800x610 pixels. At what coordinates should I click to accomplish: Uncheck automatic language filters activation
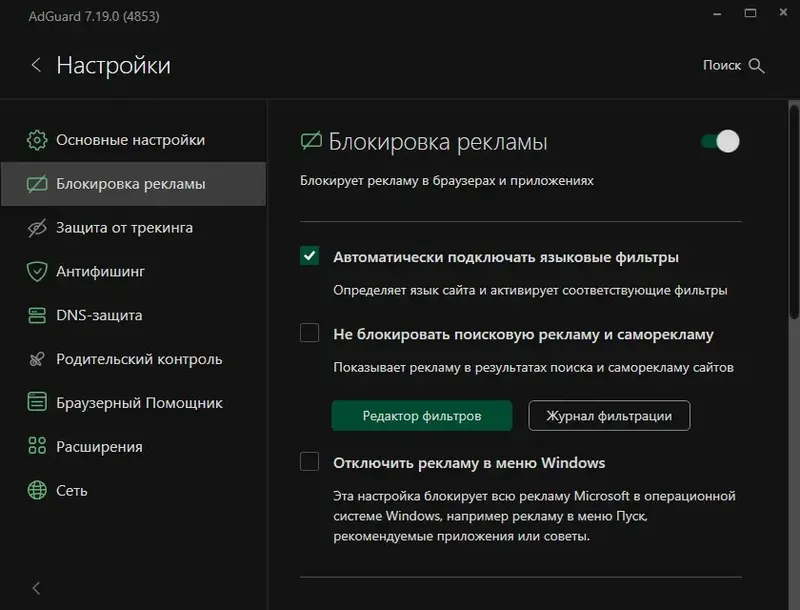pos(310,256)
